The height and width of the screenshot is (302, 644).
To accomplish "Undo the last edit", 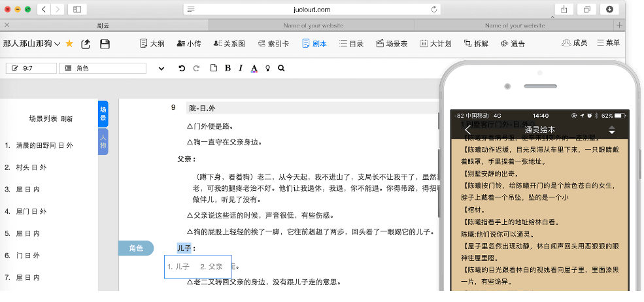I will pyautogui.click(x=182, y=68).
